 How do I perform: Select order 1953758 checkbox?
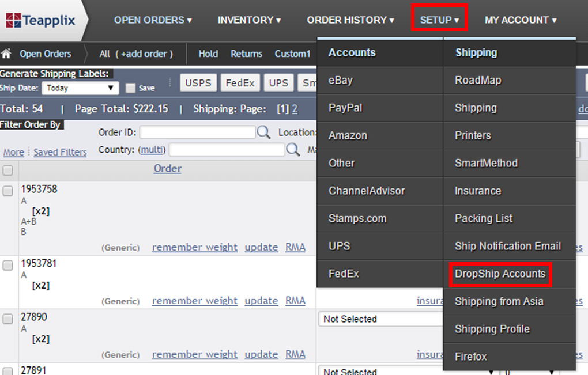8,191
